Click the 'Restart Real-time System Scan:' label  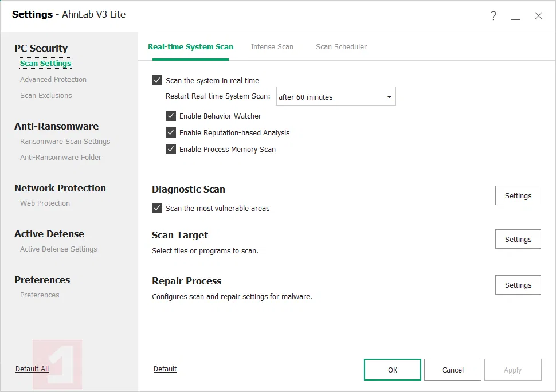tap(218, 96)
